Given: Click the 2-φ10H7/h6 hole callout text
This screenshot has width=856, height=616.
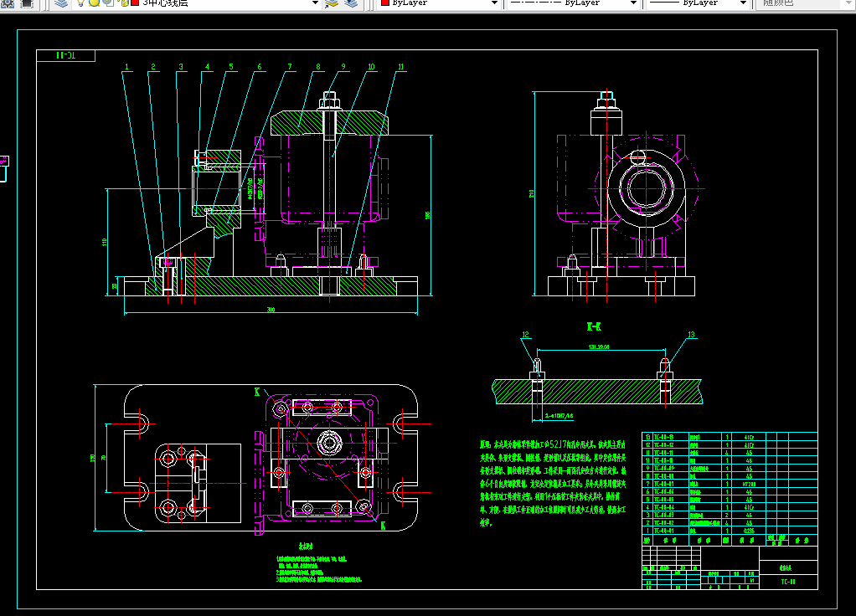Looking at the screenshot, I should (559, 416).
